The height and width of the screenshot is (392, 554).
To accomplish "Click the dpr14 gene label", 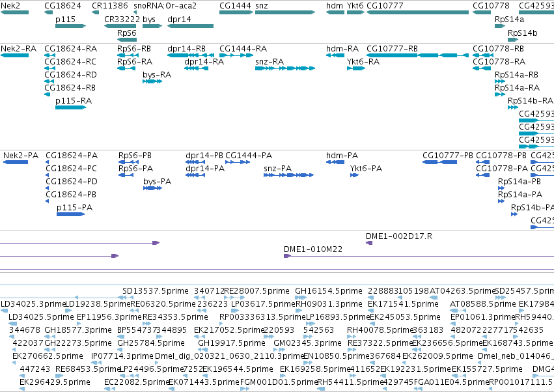I will [x=179, y=19].
